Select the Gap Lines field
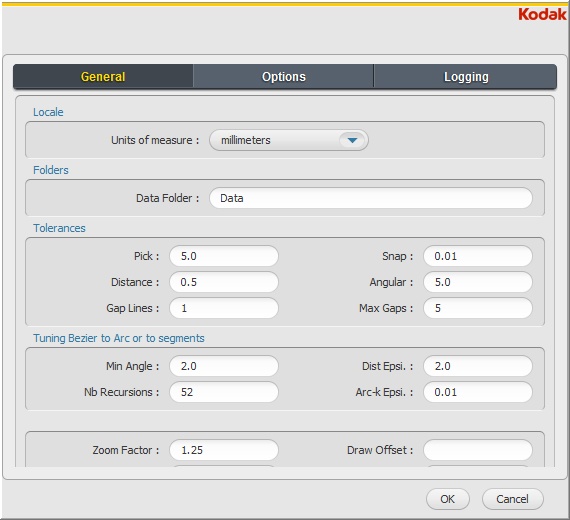This screenshot has height=520, width=570. (x=224, y=308)
